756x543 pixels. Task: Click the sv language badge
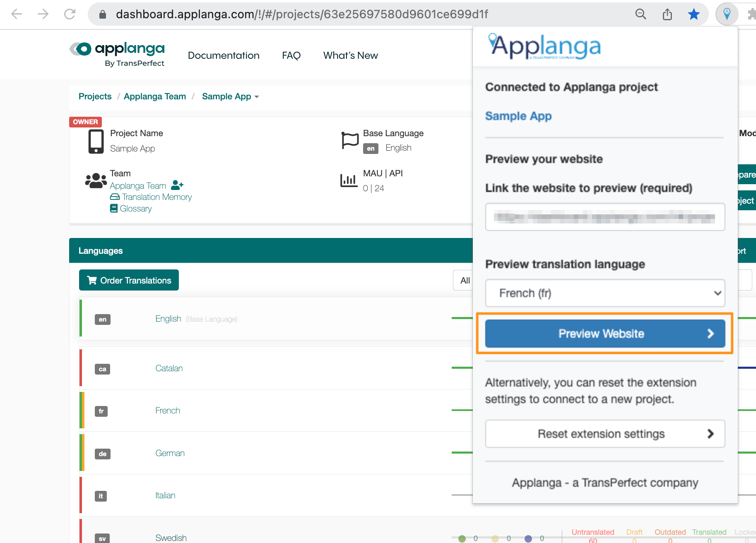tap(102, 538)
